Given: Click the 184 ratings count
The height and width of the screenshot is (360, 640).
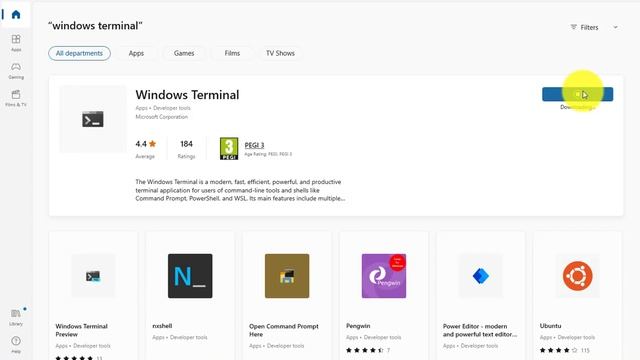Looking at the screenshot, I should pyautogui.click(x=187, y=144).
